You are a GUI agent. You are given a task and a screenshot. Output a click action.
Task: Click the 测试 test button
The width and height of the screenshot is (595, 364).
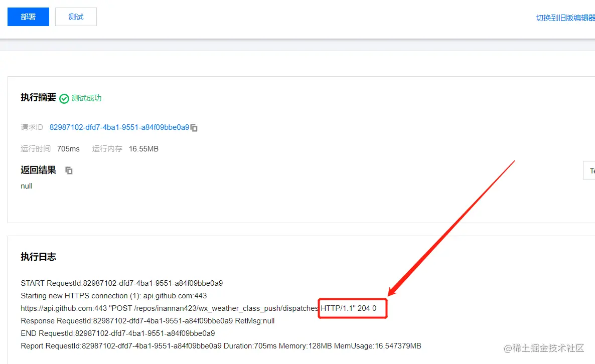tap(76, 17)
